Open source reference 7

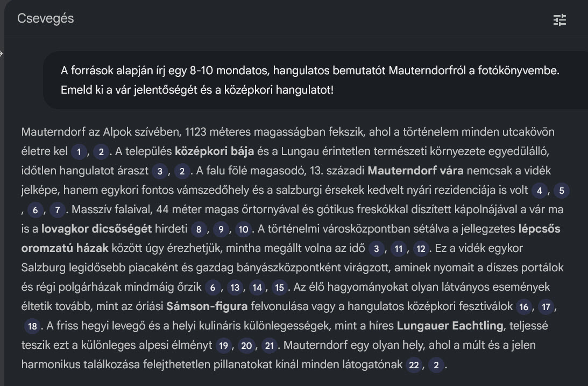pyautogui.click(x=56, y=210)
